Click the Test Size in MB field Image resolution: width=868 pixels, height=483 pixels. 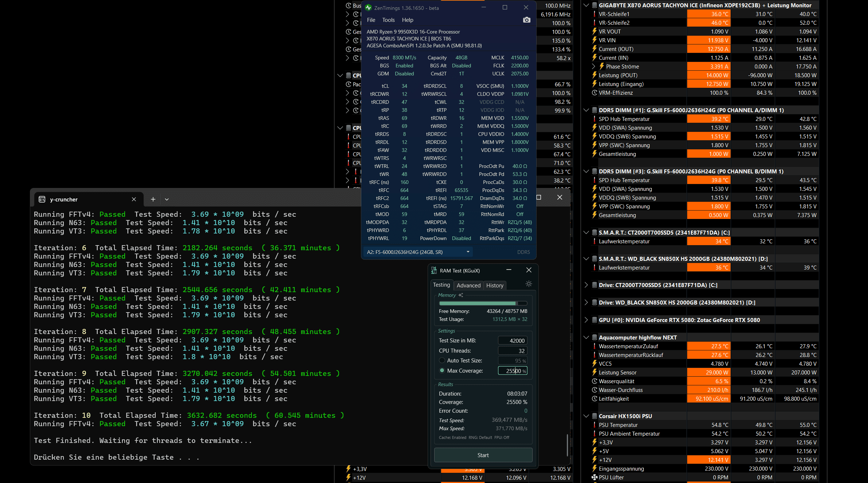pos(512,341)
